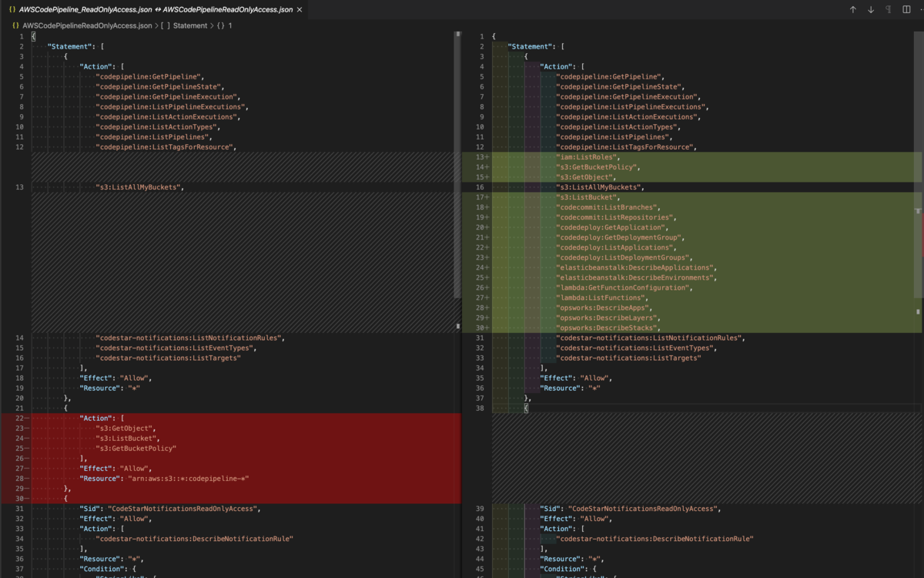Click right pane gutter line number 13
The height and width of the screenshot is (578, 924).
479,157
